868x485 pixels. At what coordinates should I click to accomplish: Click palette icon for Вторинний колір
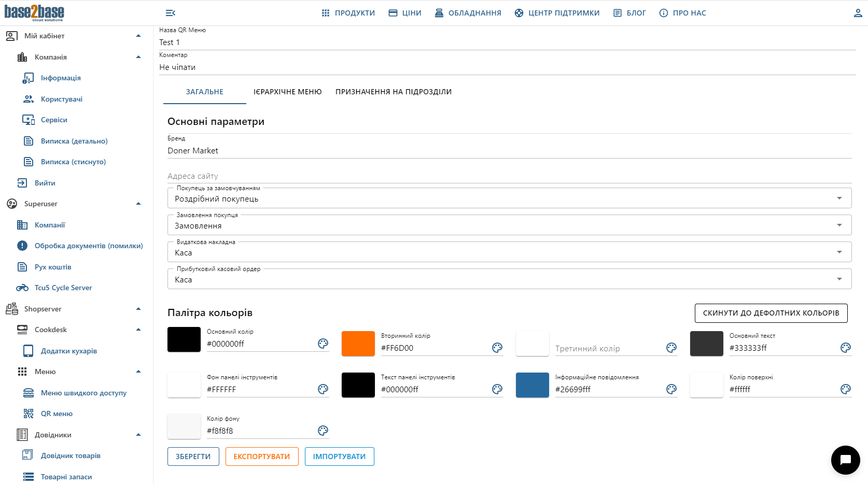pos(497,348)
